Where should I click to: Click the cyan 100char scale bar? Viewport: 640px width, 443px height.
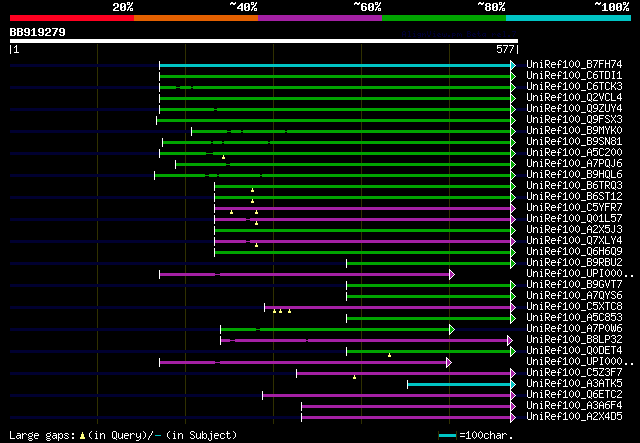click(447, 436)
